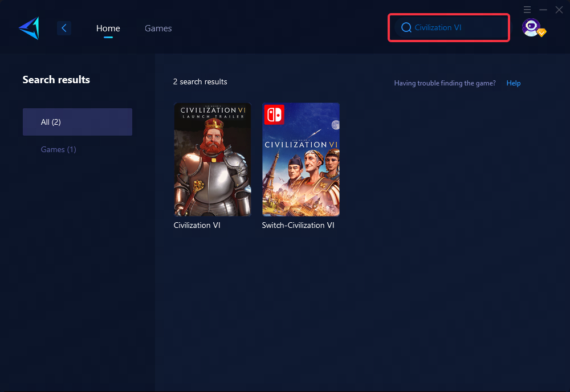Click the magnifier search icon
This screenshot has height=392, width=570.
(406, 27)
